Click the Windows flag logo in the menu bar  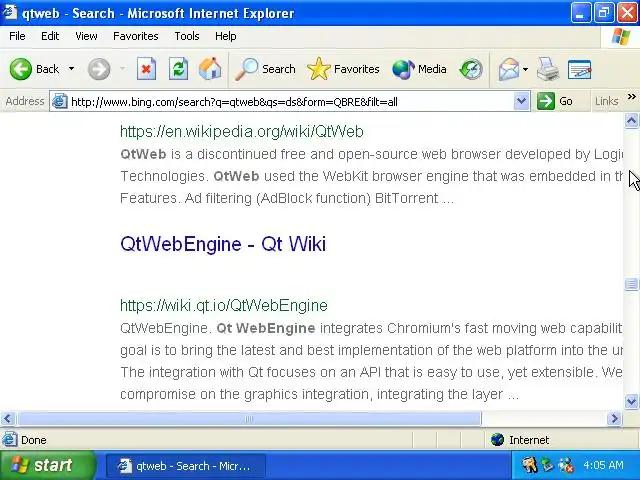coord(621,37)
